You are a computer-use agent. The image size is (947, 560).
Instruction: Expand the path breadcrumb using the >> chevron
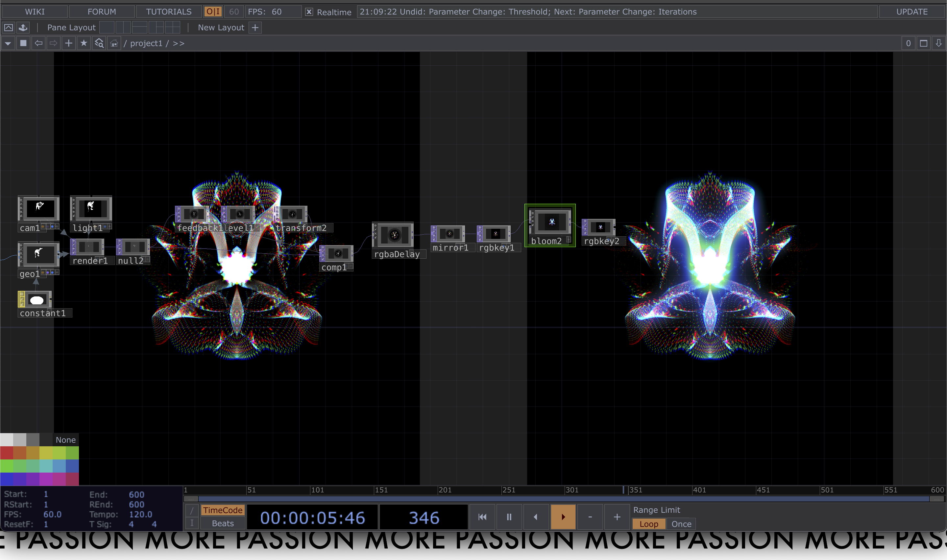pos(179,43)
